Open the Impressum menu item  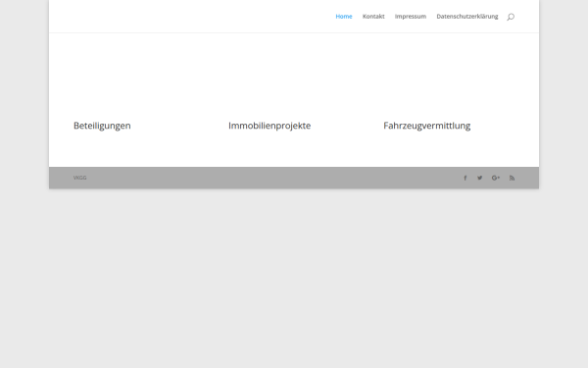pos(411,16)
